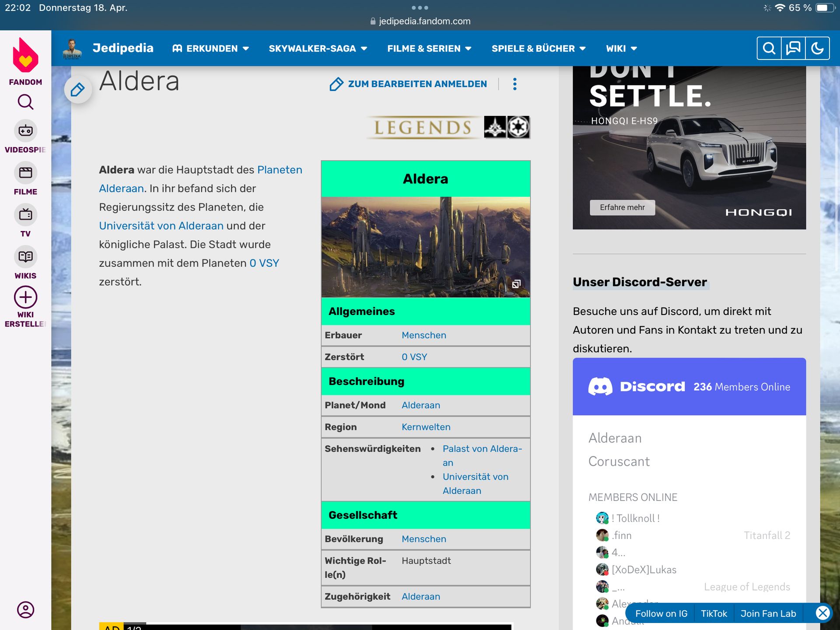
Task: Open the TV section icon
Action: [x=25, y=214]
